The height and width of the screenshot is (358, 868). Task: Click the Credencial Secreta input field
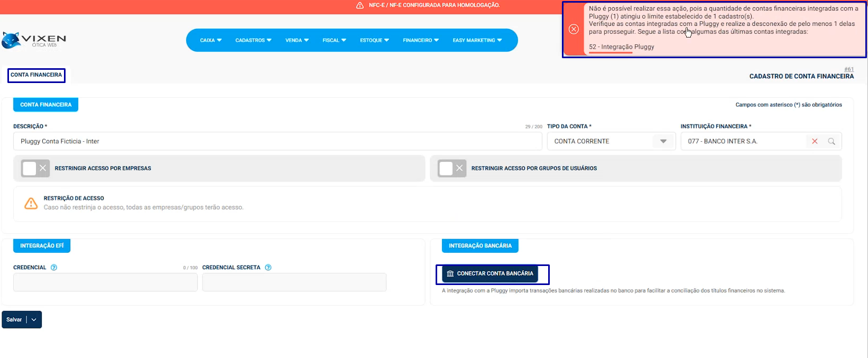[294, 282]
